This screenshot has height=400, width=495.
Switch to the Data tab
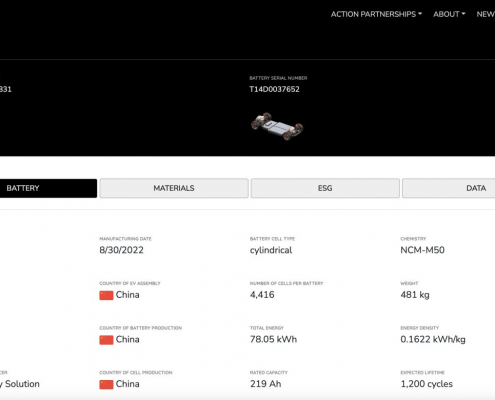[x=449, y=188]
